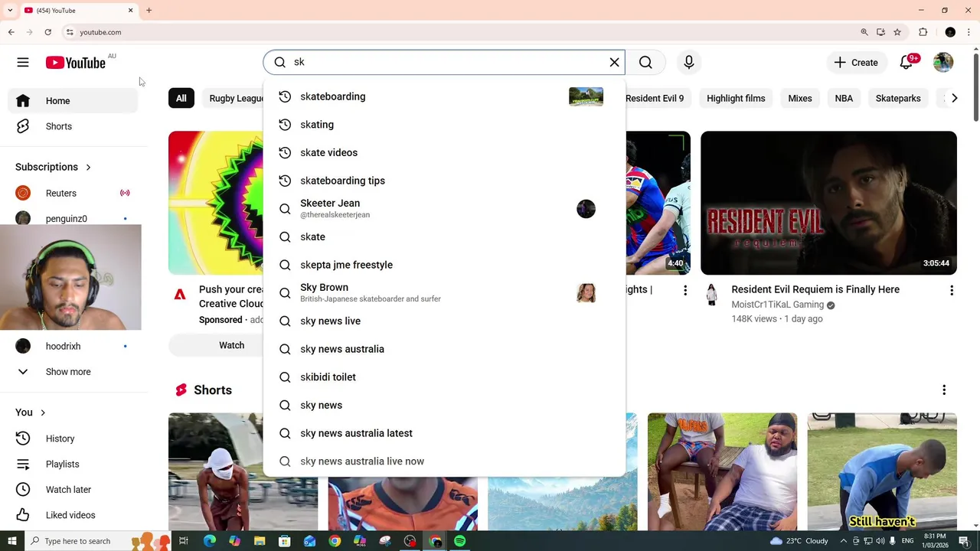Image resolution: width=980 pixels, height=551 pixels.
Task: Select the Skateparks filter chip
Action: pos(898,98)
